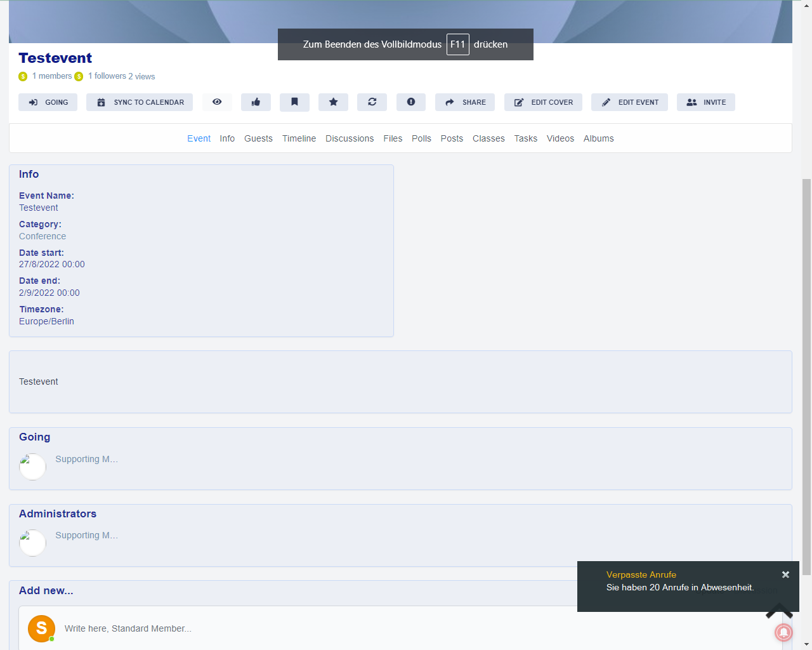Bookmark this event using bookmark icon
The width and height of the screenshot is (812, 650).
[x=294, y=102]
